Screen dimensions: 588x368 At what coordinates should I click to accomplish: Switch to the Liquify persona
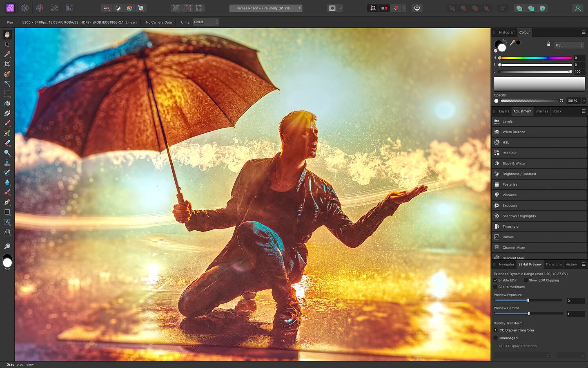pos(25,8)
